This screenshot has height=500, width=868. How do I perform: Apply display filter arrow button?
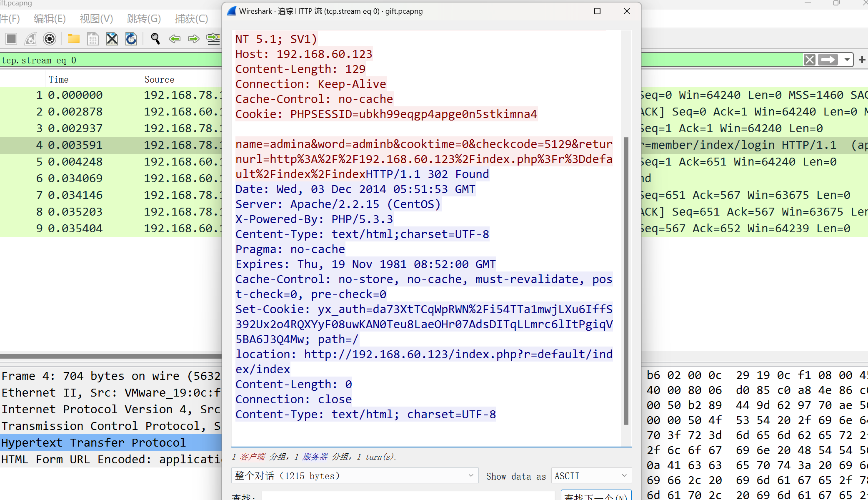(x=828, y=60)
